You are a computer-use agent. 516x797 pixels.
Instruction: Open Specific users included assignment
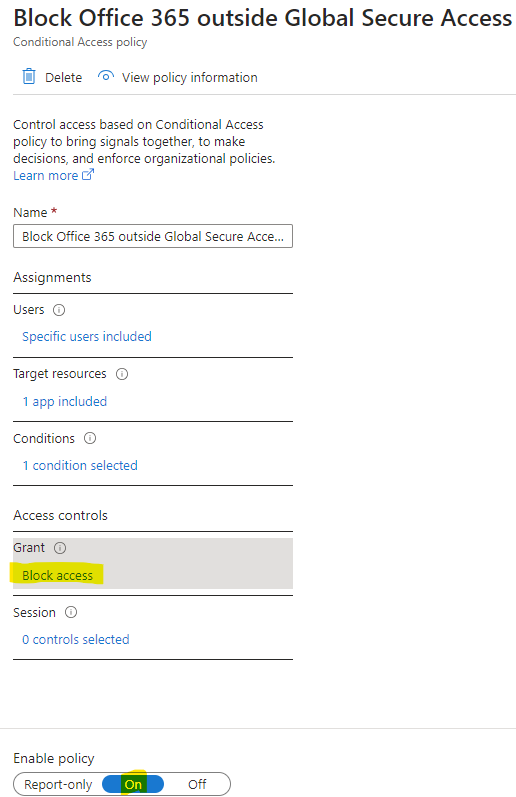[87, 336]
